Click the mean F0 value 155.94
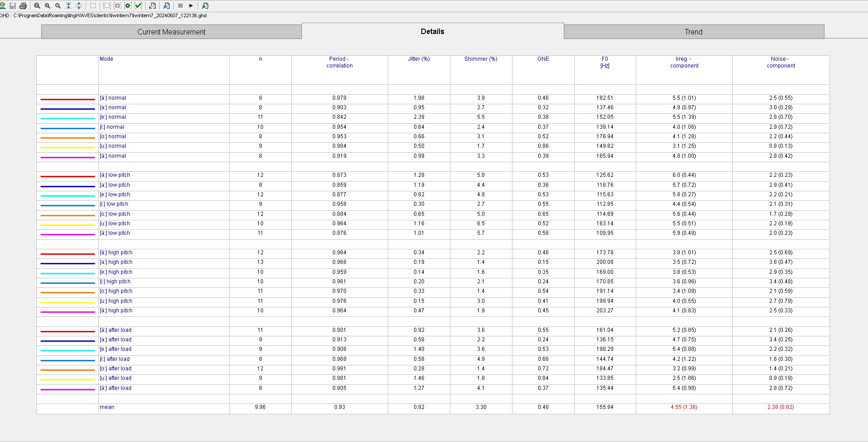The height and width of the screenshot is (442, 868). pyautogui.click(x=605, y=407)
